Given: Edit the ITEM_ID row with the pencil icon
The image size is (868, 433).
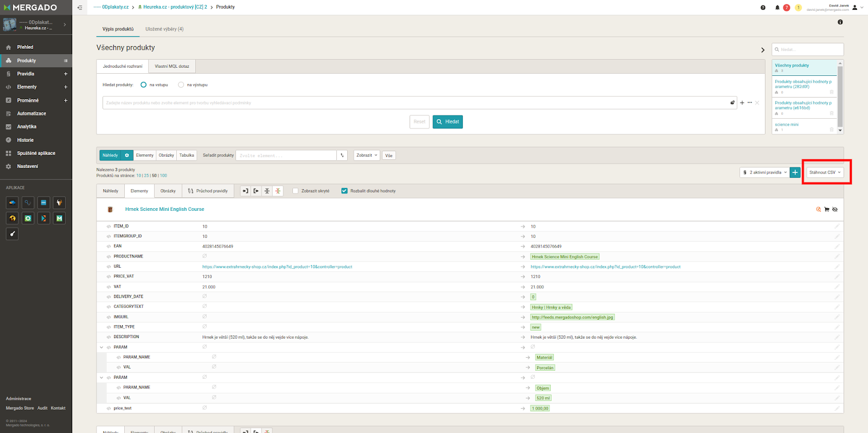Looking at the screenshot, I should click(x=837, y=227).
